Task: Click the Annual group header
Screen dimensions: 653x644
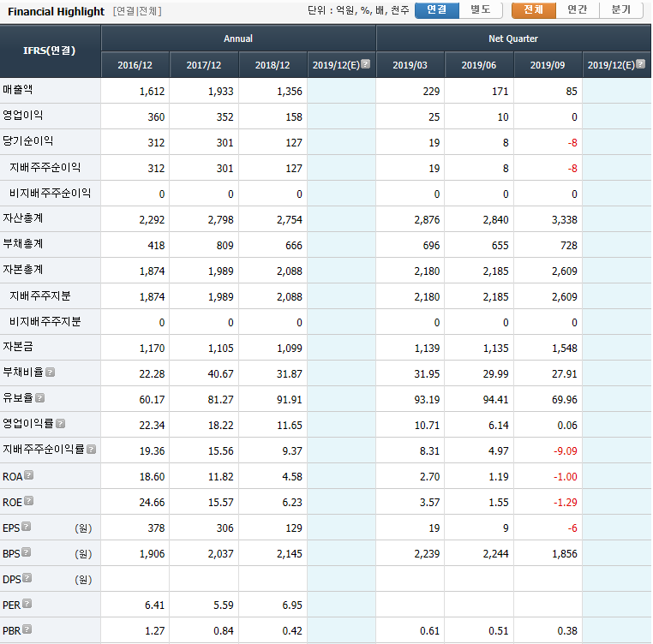Action: pos(238,39)
